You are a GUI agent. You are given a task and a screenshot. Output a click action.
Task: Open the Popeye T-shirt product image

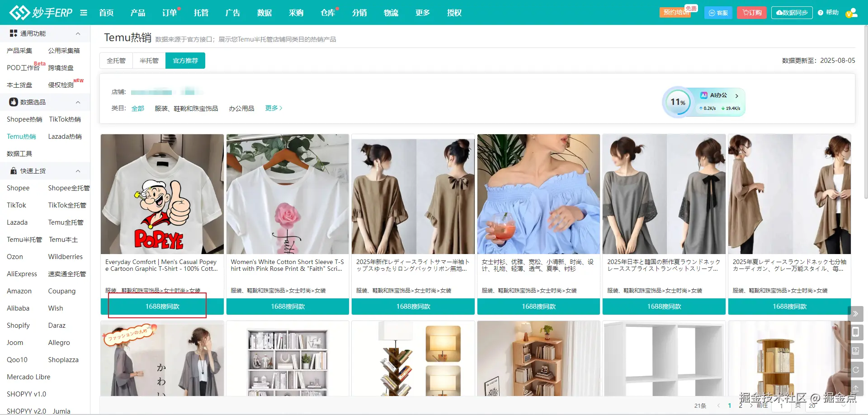pos(162,194)
